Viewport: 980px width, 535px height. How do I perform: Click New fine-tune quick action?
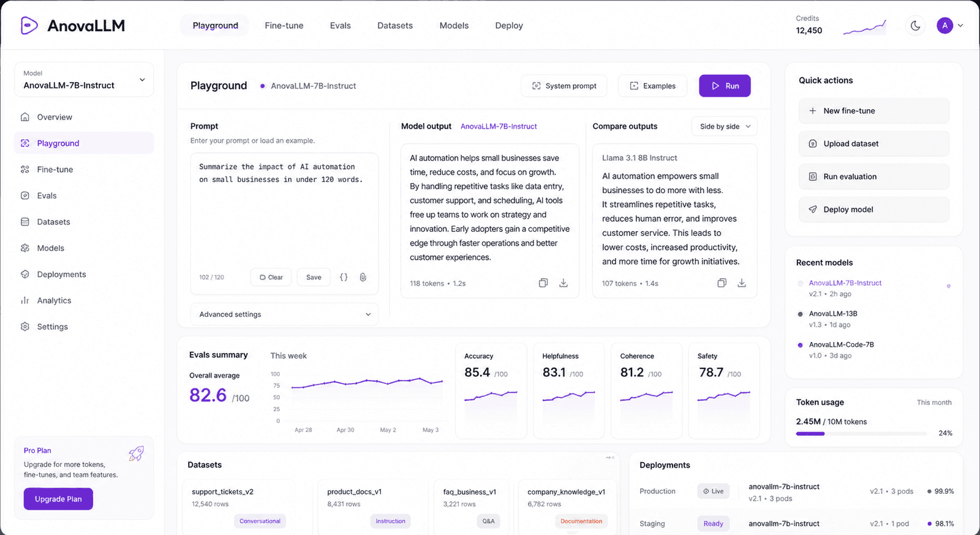tap(874, 111)
